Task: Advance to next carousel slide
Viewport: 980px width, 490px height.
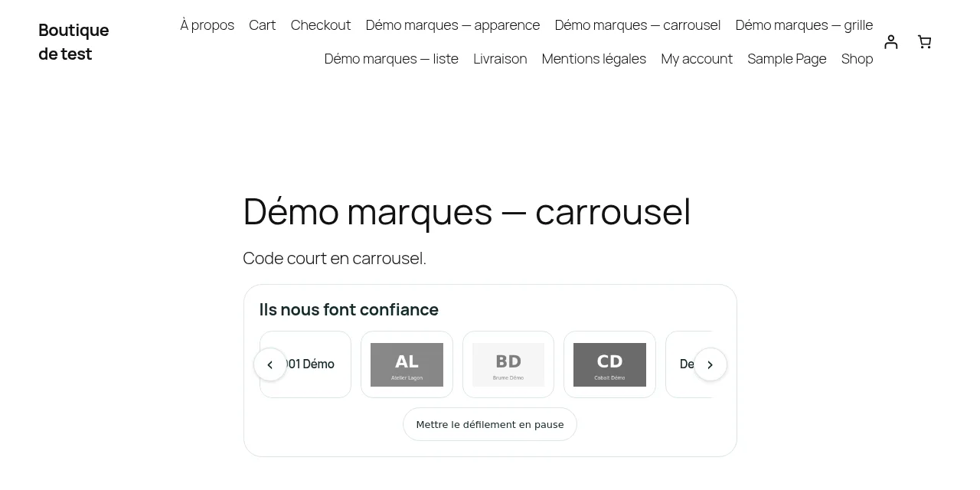Action: coord(710,364)
